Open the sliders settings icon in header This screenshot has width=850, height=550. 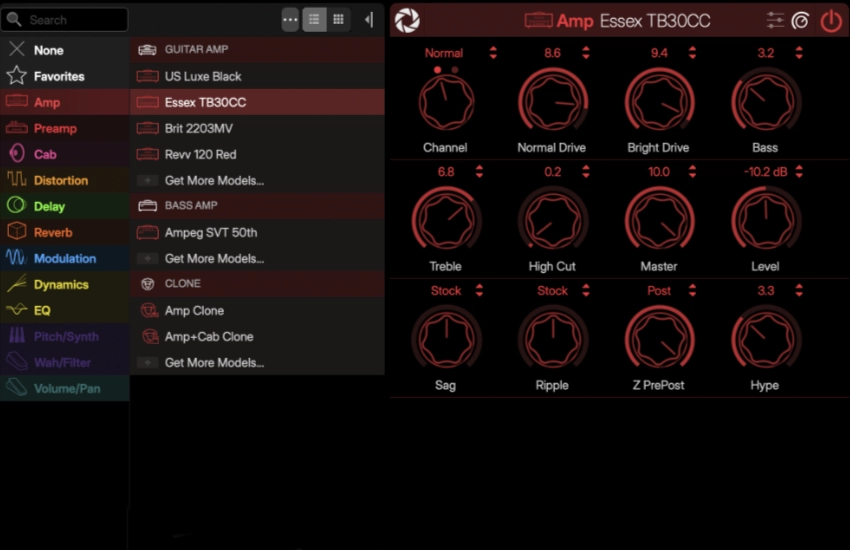pyautogui.click(x=775, y=21)
